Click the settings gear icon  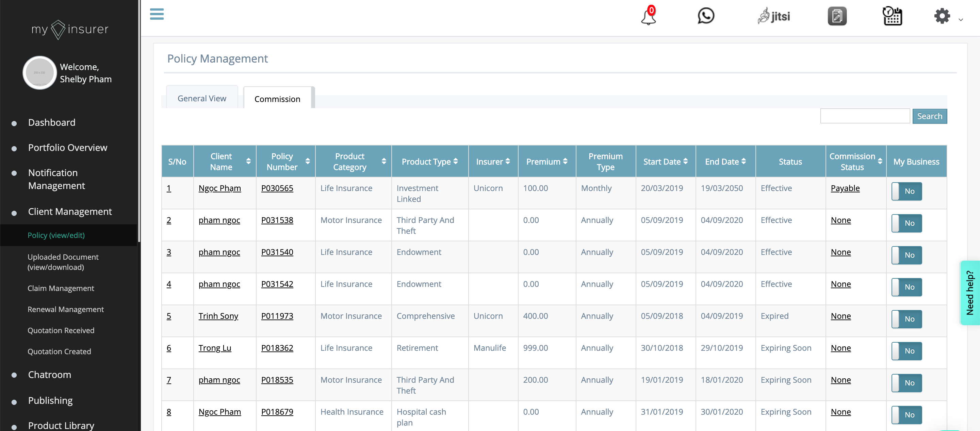point(942,16)
